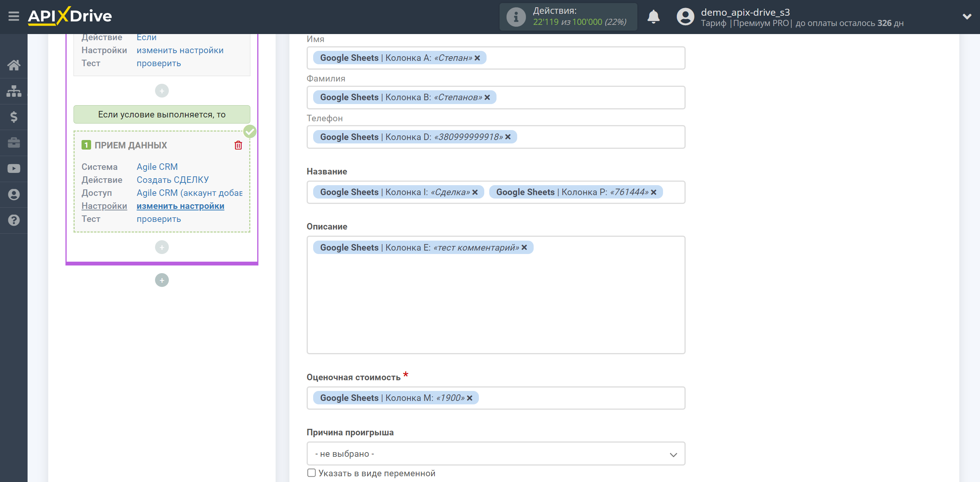
Task: Click the user avatar icon
Action: point(685,17)
